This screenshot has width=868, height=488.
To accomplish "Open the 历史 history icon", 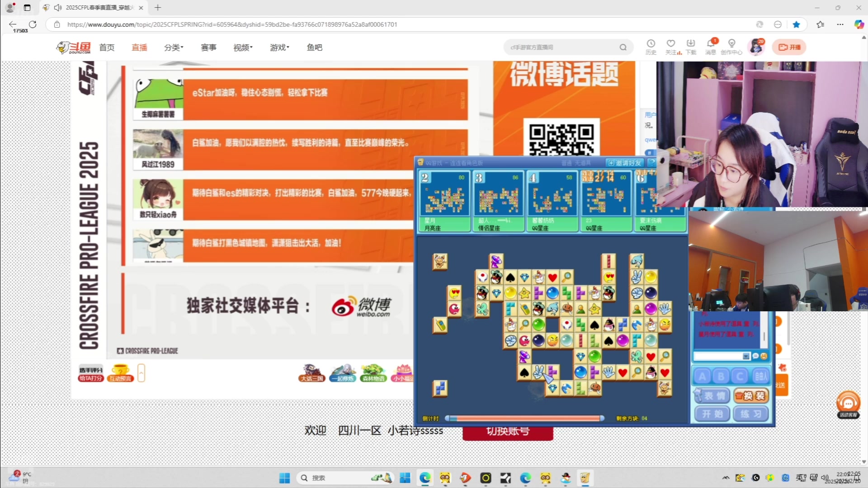I will click(651, 47).
